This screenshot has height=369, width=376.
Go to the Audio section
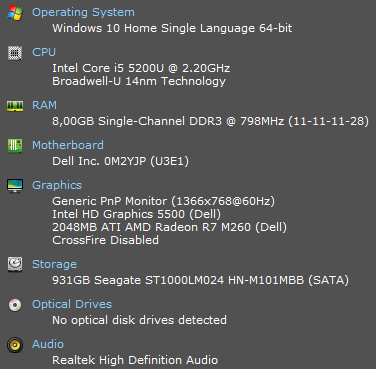[x=48, y=344]
